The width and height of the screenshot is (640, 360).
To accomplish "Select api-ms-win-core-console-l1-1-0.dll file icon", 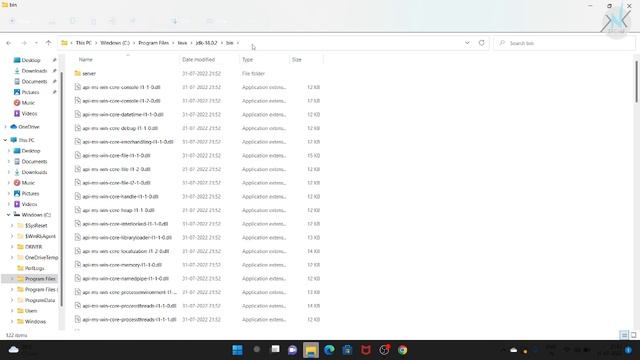I will tap(78, 87).
